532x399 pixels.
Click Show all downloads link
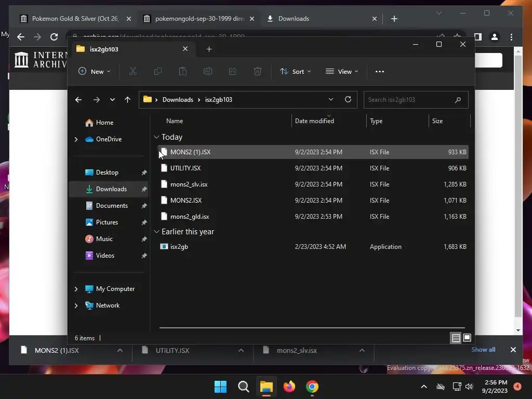[x=483, y=350]
